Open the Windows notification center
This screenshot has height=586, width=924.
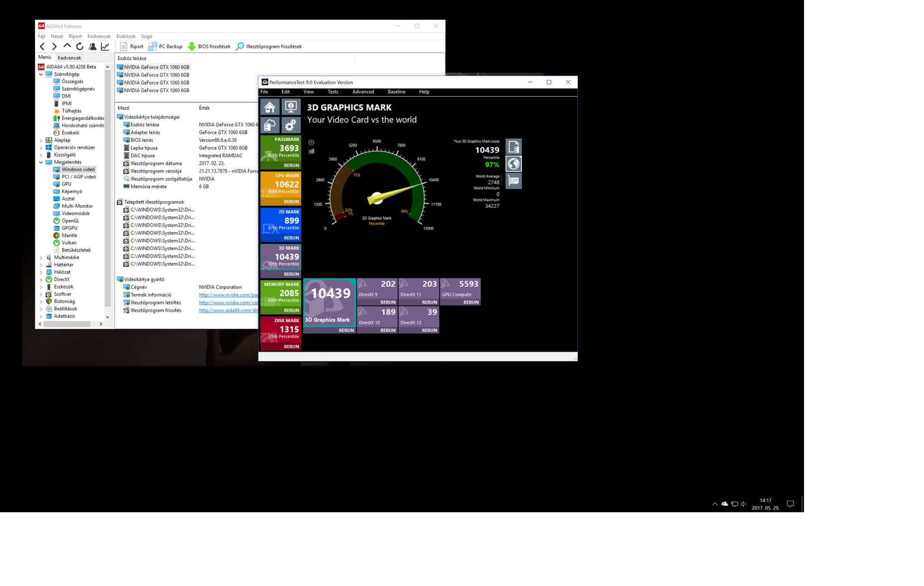click(790, 504)
